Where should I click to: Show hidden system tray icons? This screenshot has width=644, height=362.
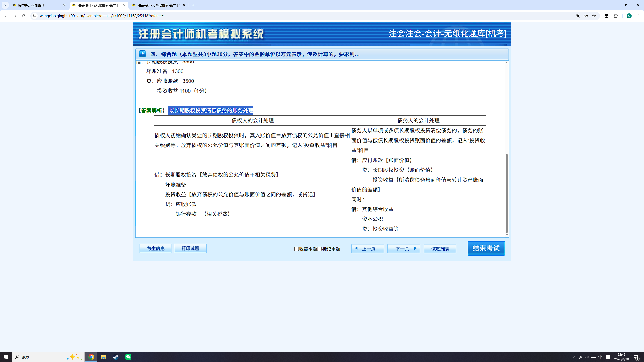tap(574, 357)
